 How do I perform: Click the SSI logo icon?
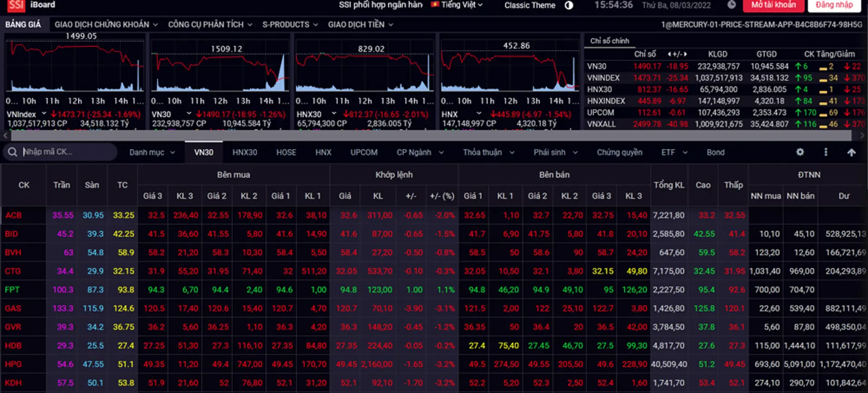tap(16, 5)
